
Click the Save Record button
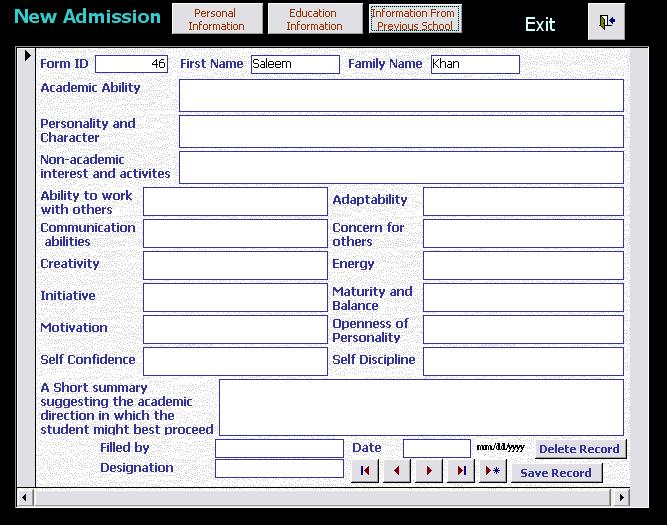pyautogui.click(x=556, y=473)
